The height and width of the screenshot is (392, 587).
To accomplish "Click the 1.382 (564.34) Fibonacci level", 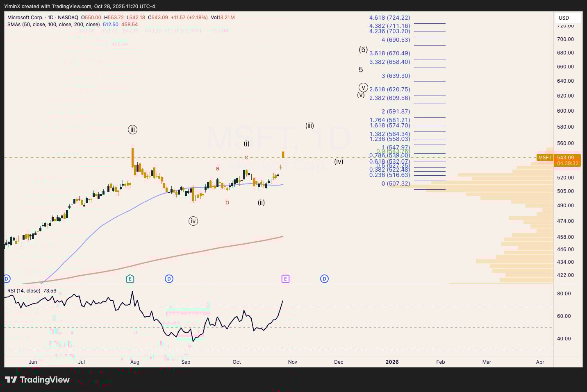I will coord(389,134).
